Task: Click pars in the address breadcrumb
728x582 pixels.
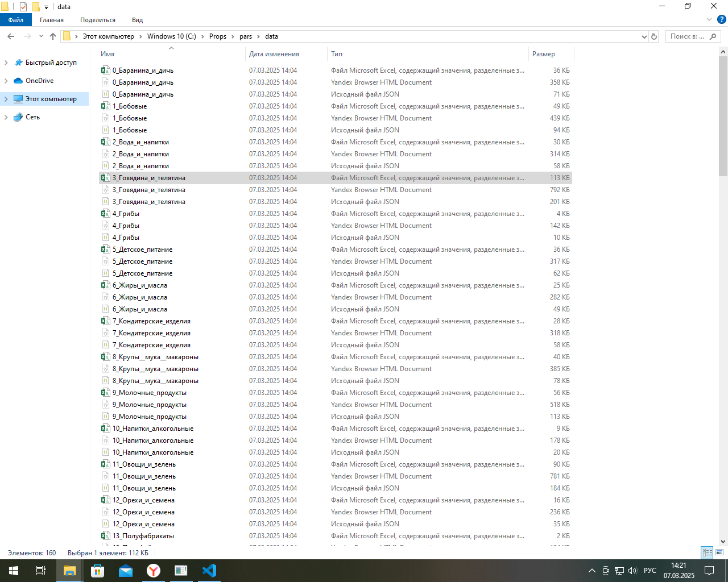Action: [x=246, y=36]
